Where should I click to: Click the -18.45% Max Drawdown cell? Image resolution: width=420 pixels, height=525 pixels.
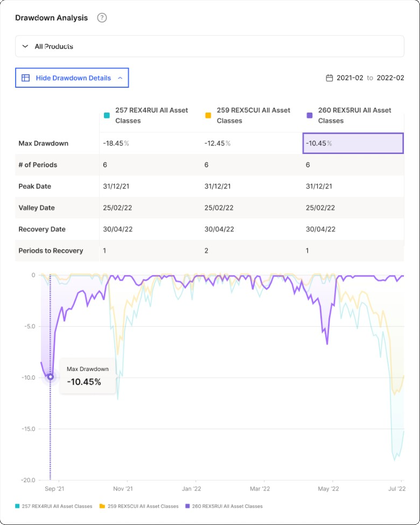(150, 143)
